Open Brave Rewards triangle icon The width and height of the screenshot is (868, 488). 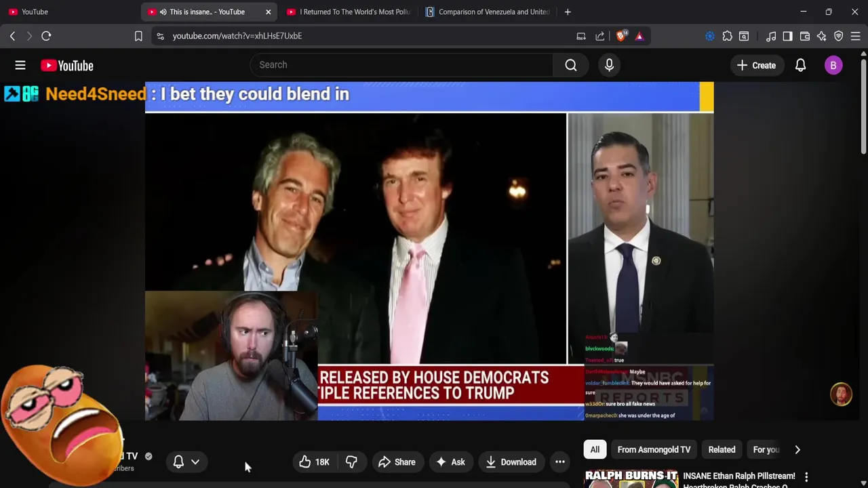(x=639, y=36)
